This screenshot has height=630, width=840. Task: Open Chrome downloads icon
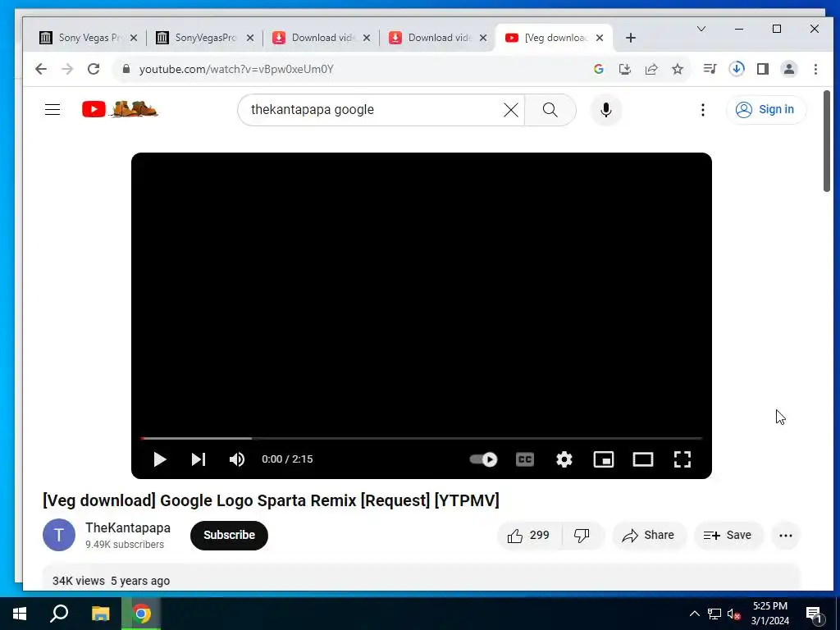pyautogui.click(x=737, y=69)
